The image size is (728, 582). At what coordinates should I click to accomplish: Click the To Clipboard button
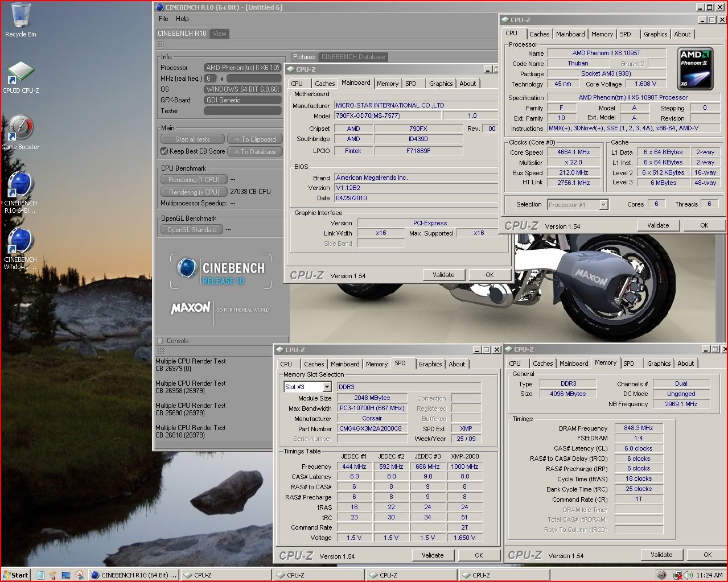click(x=255, y=139)
